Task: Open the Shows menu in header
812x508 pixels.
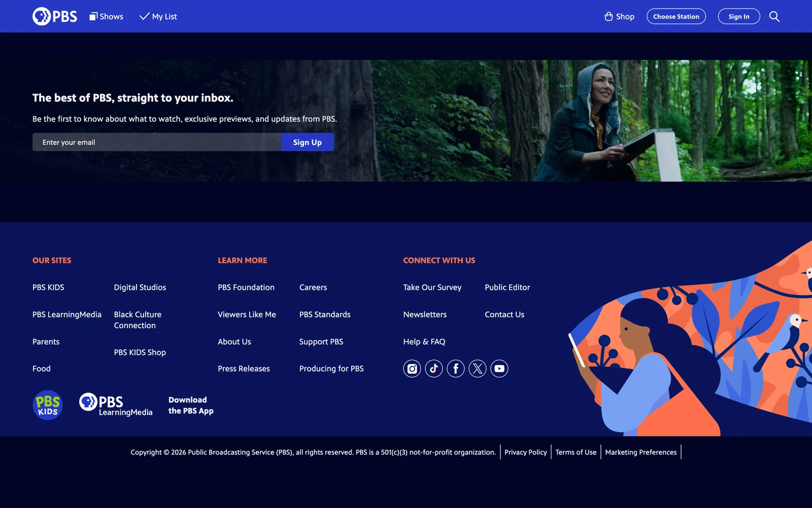Action: [x=107, y=16]
